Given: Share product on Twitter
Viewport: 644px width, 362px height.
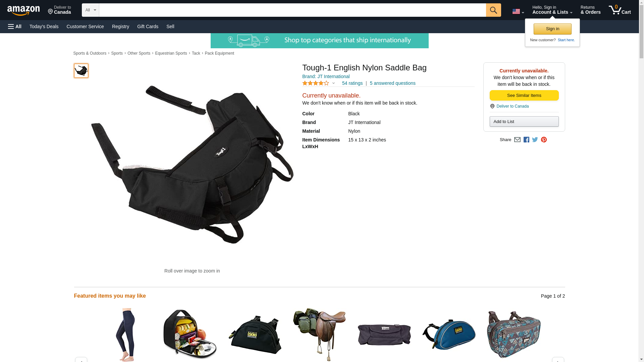Looking at the screenshot, I should tap(535, 140).
